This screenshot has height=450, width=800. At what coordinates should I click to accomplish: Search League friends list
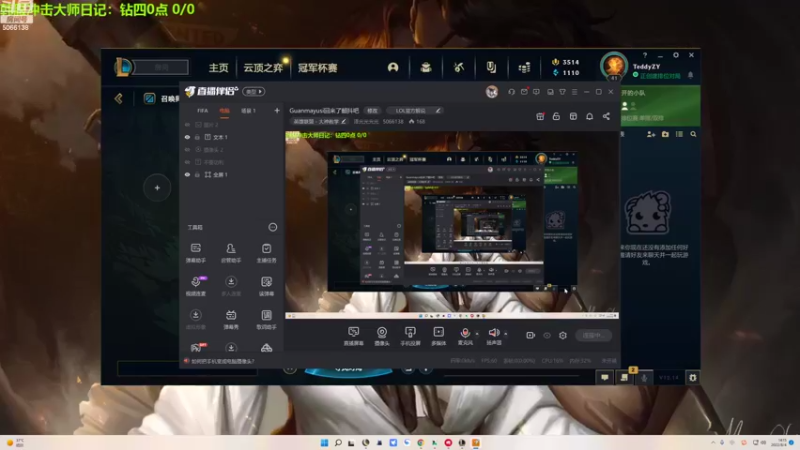click(693, 134)
